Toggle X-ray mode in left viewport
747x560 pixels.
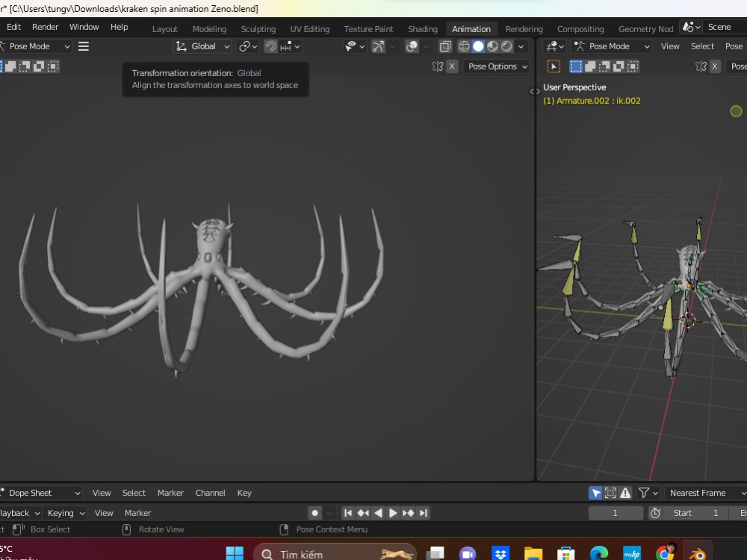tap(445, 46)
